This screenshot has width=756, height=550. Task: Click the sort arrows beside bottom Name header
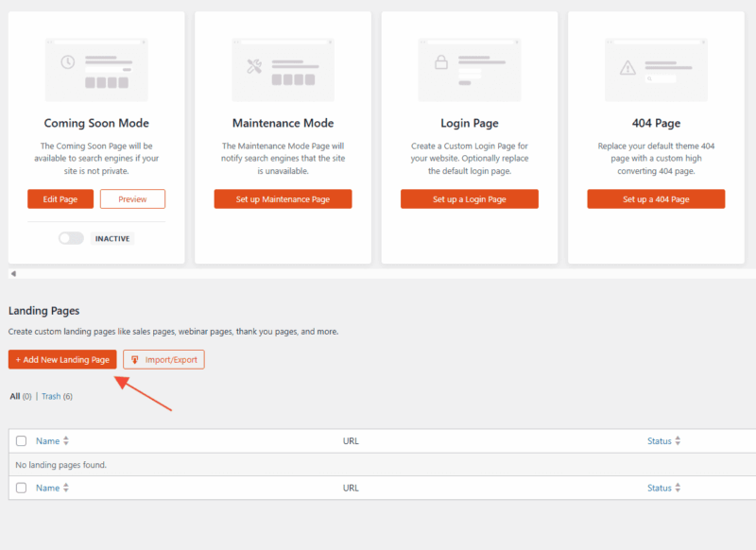[x=66, y=489]
